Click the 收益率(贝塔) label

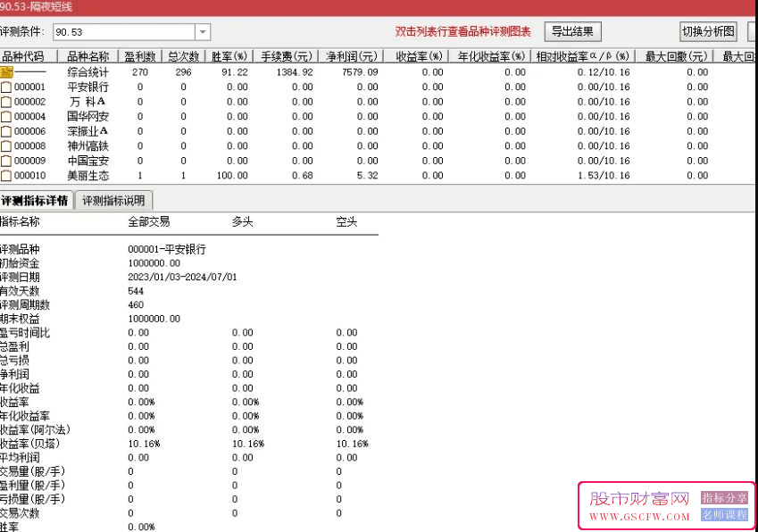click(30, 444)
